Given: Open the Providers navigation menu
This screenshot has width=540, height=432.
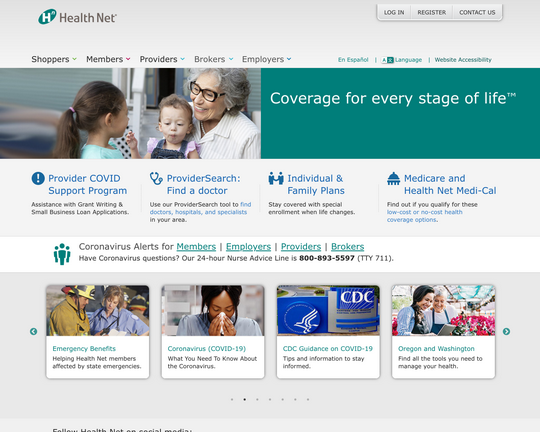Looking at the screenshot, I should [158, 59].
